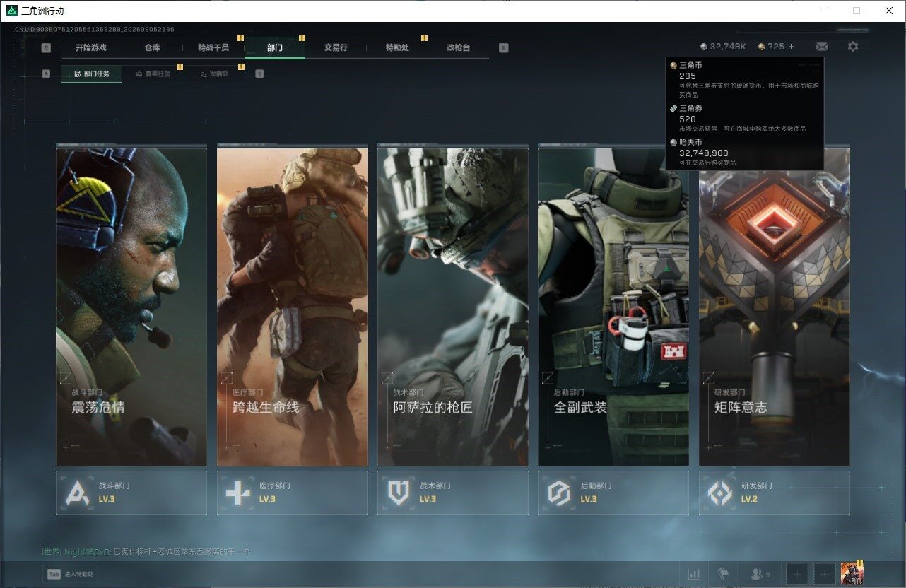
Task: Open the mail inbox envelope icon
Action: pos(822,47)
